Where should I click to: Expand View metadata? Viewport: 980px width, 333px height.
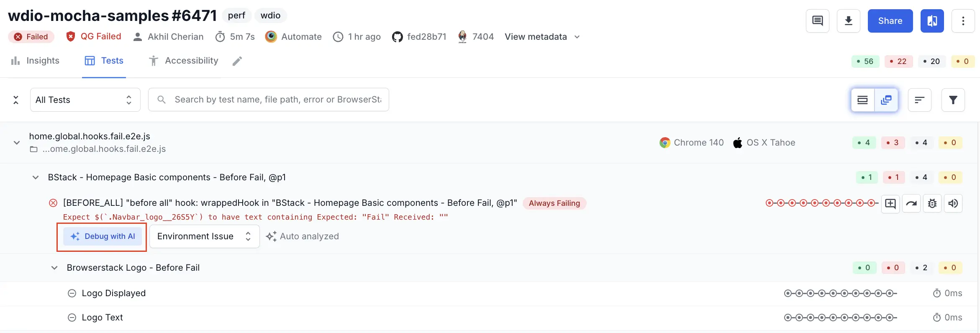(542, 37)
